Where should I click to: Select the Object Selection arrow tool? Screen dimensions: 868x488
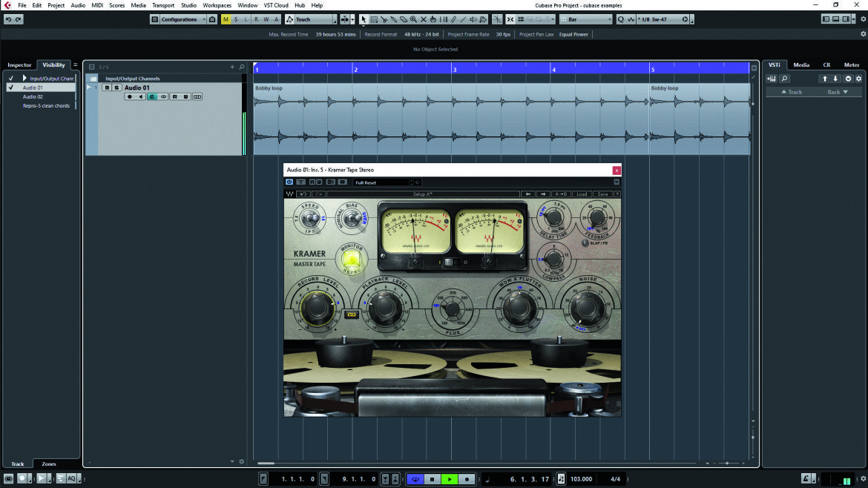pyautogui.click(x=363, y=19)
